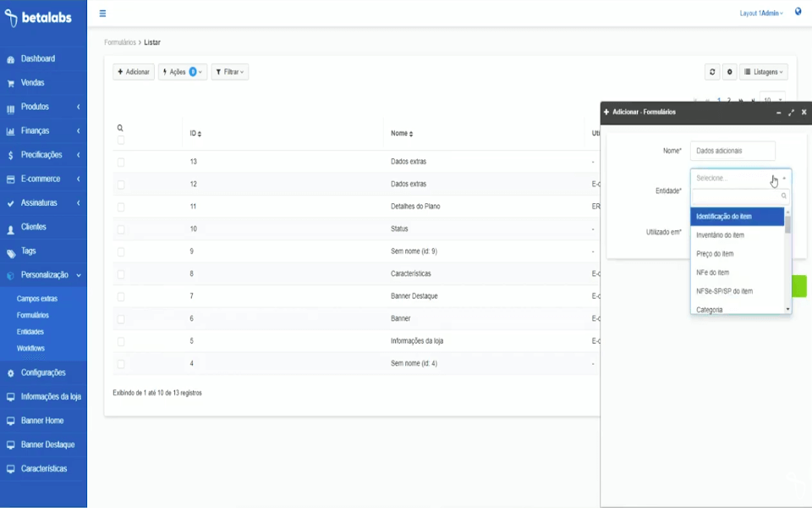Open Campos extras submenu item

pos(36,299)
